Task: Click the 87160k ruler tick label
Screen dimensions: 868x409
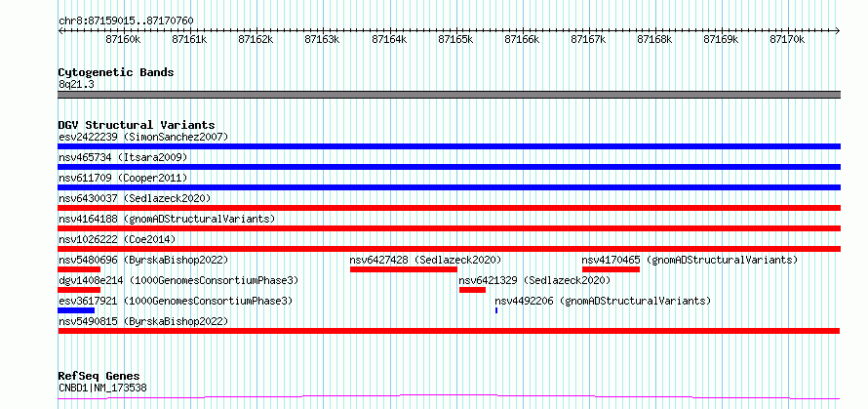Action: [x=123, y=40]
